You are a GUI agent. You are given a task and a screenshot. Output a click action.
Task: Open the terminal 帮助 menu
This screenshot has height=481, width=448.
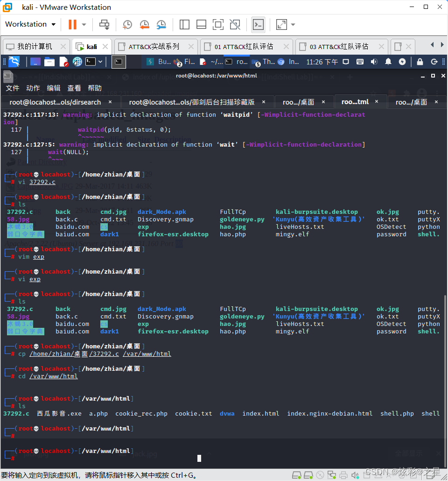click(95, 88)
